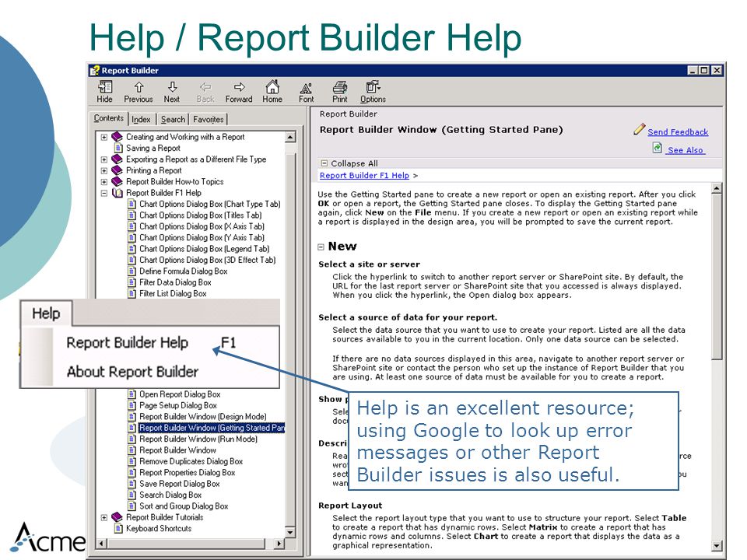Print the current help topic
This screenshot has height=560, width=747.
pyautogui.click(x=340, y=87)
